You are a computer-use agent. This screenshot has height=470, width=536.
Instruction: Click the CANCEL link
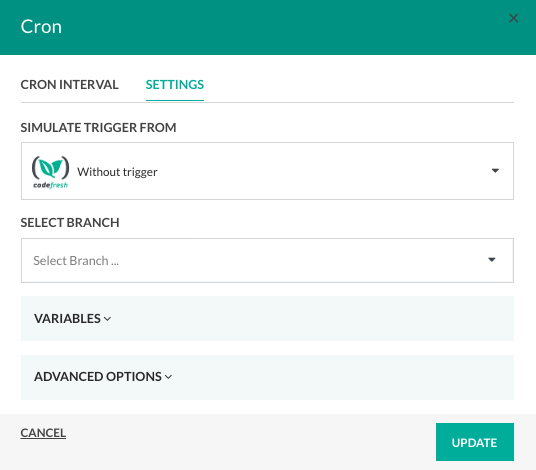coord(43,433)
